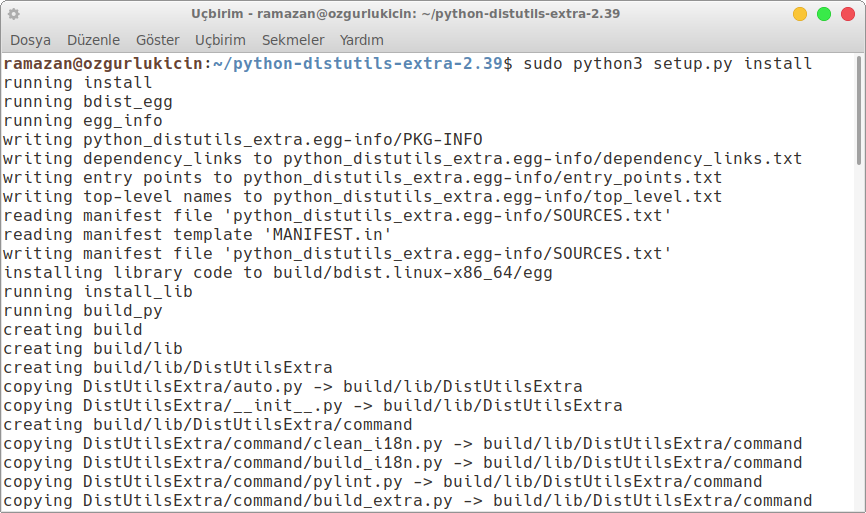Click the window title bar text
866x513 pixels.
coord(405,14)
